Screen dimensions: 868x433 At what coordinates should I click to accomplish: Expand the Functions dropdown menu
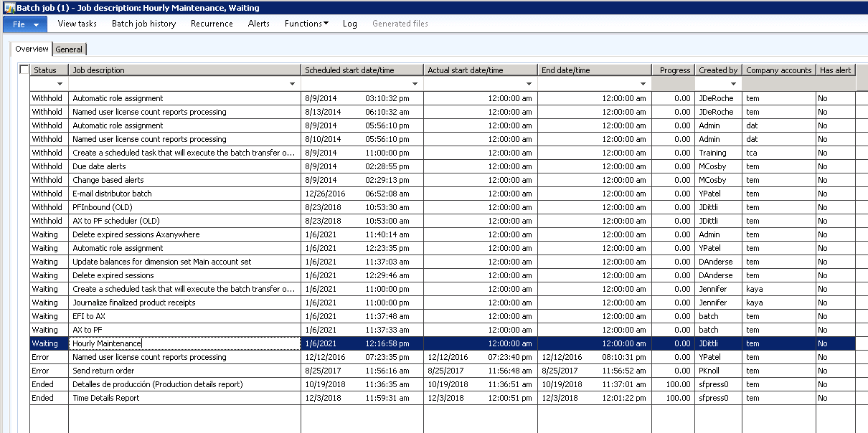coord(306,24)
